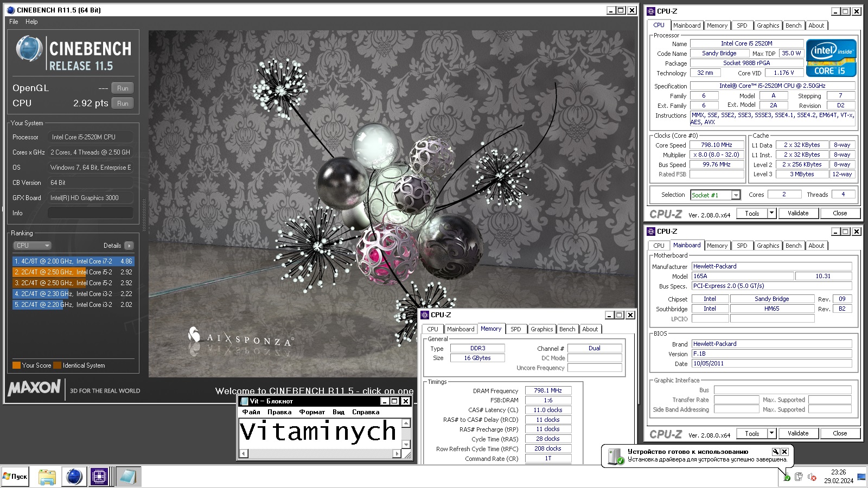Click Tools in top CPU-Z window
Screen dimensions: 868x488
coord(752,214)
